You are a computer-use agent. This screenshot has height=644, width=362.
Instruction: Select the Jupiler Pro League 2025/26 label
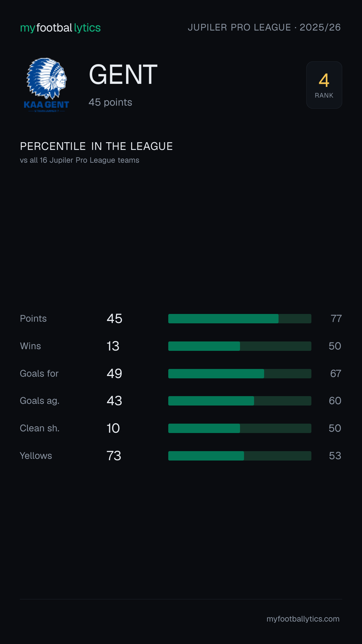(x=264, y=28)
